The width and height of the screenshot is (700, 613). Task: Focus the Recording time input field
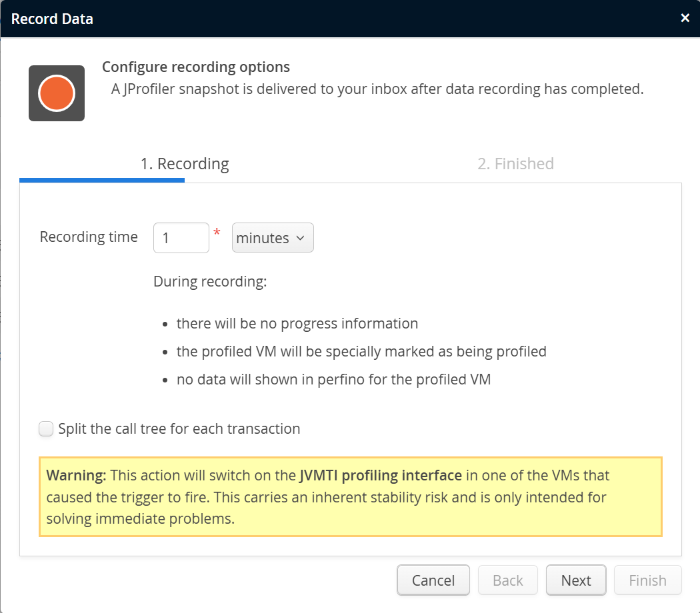(x=181, y=238)
